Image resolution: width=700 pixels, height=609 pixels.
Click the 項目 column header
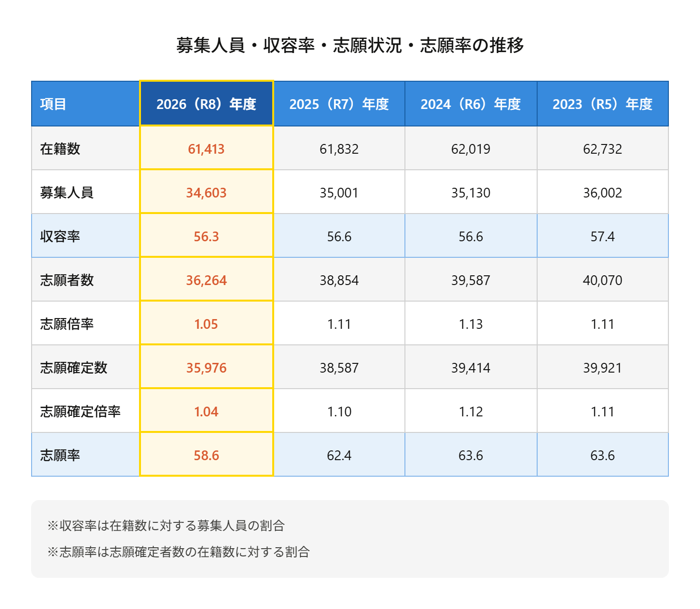click(x=53, y=104)
